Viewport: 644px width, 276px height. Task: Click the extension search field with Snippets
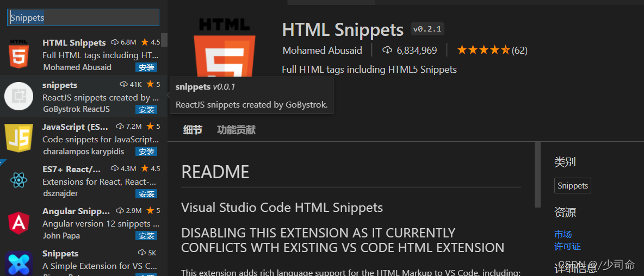click(83, 18)
